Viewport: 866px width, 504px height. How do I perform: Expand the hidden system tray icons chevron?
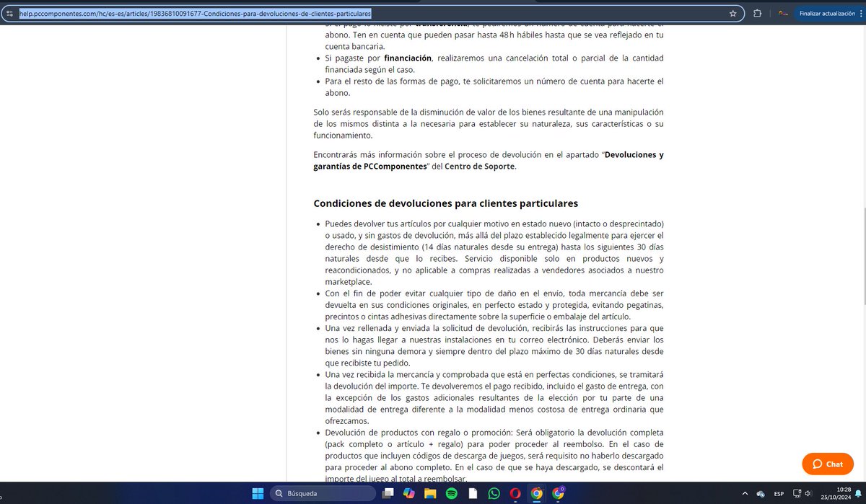[746, 494]
